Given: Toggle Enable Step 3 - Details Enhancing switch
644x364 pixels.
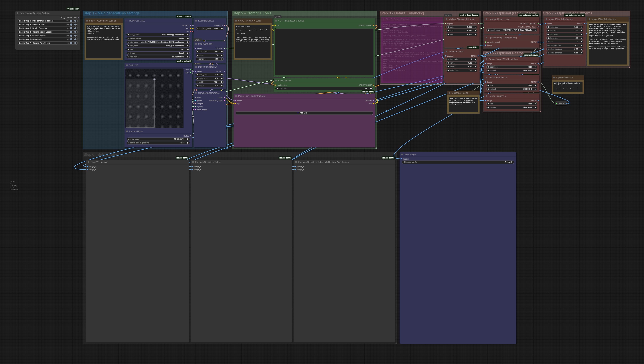Looking at the screenshot, I should pyautogui.click(x=71, y=28).
